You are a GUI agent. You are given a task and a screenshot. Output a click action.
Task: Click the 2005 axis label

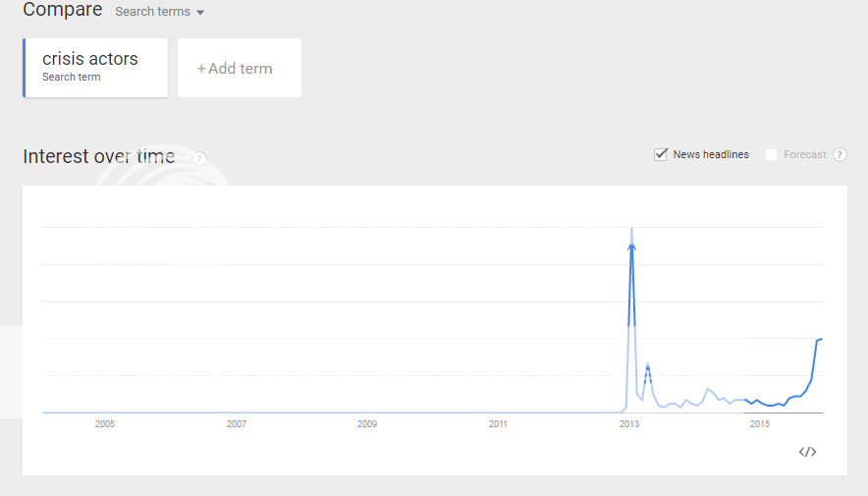(105, 424)
